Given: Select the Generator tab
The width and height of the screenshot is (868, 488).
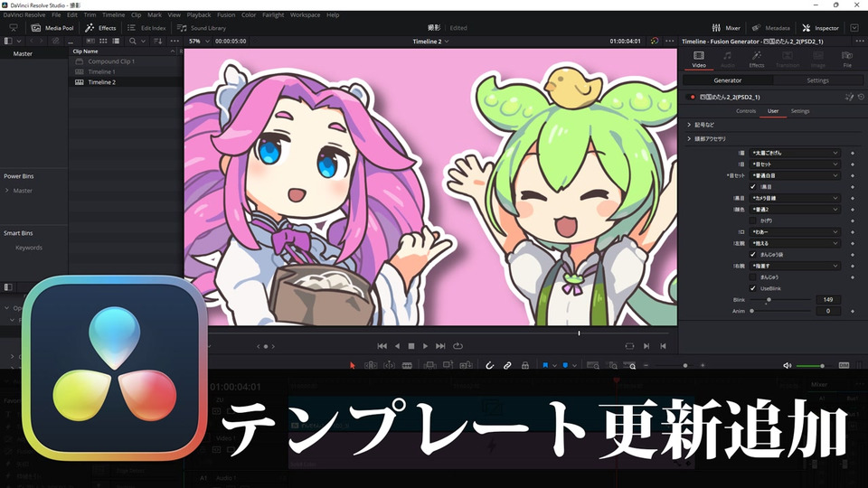Looking at the screenshot, I should [727, 80].
